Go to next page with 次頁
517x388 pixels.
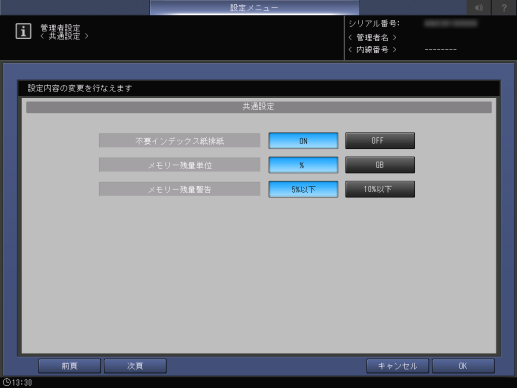[x=135, y=366]
